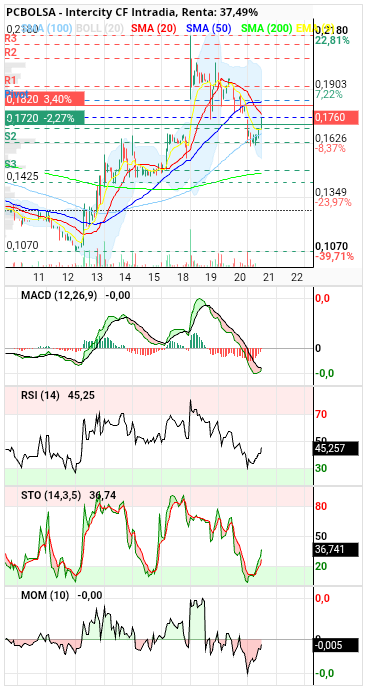Click the -8,37% value on the right axis
367x690 pixels.
330,148
